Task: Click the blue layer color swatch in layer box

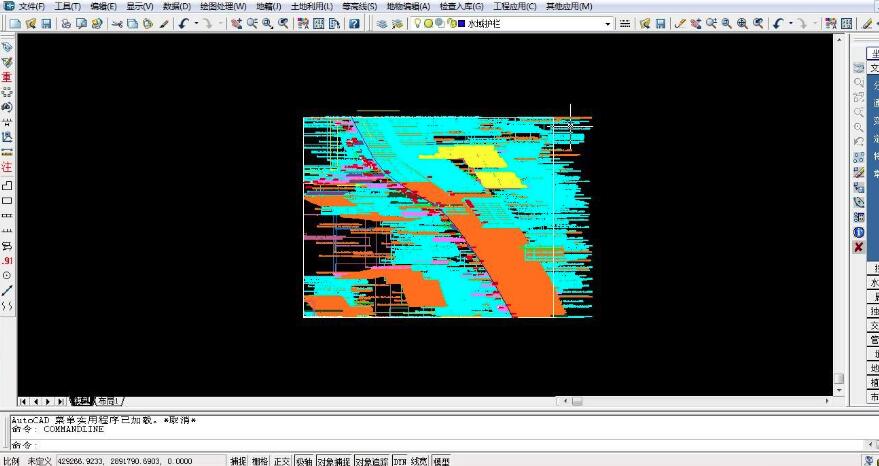Action: tap(461, 24)
